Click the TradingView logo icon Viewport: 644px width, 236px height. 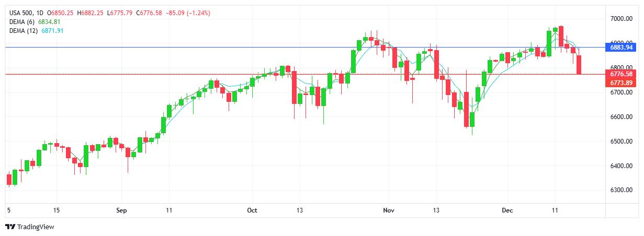tap(10, 227)
